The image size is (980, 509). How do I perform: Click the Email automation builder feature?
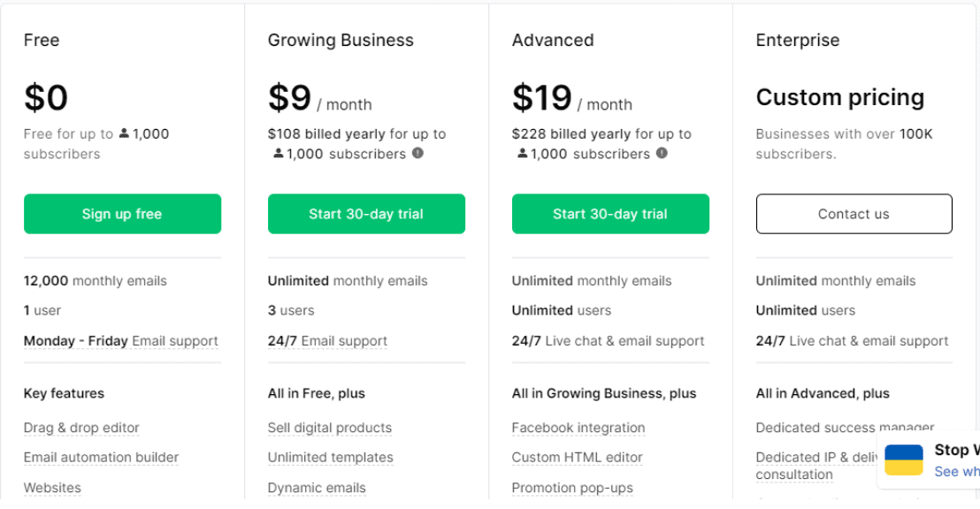click(x=101, y=457)
